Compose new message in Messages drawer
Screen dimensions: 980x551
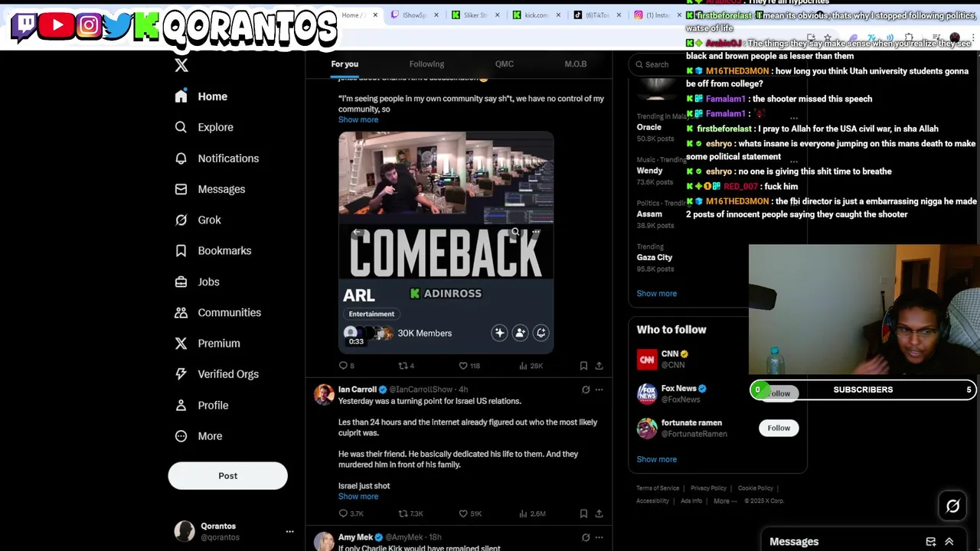pos(931,542)
